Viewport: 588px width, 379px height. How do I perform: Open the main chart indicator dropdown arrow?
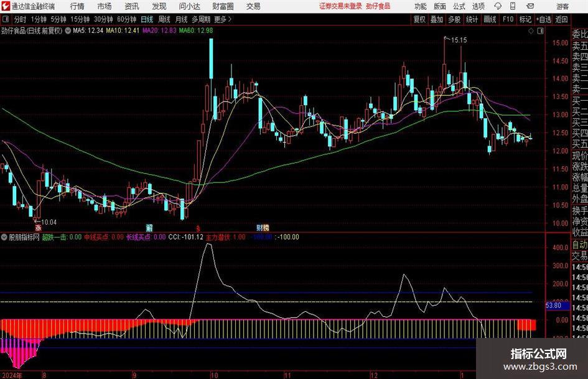pyautogui.click(x=68, y=30)
